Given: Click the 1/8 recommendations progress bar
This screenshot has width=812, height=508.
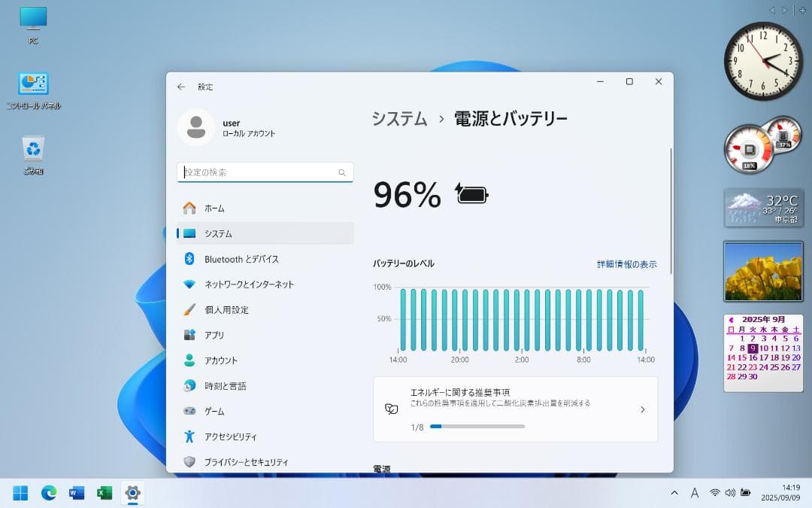Looking at the screenshot, I should 477,426.
